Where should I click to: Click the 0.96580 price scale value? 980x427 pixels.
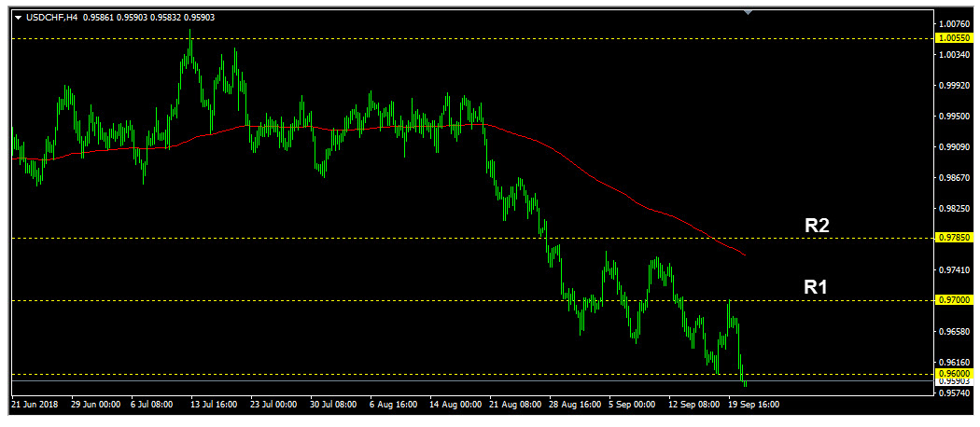tap(954, 332)
